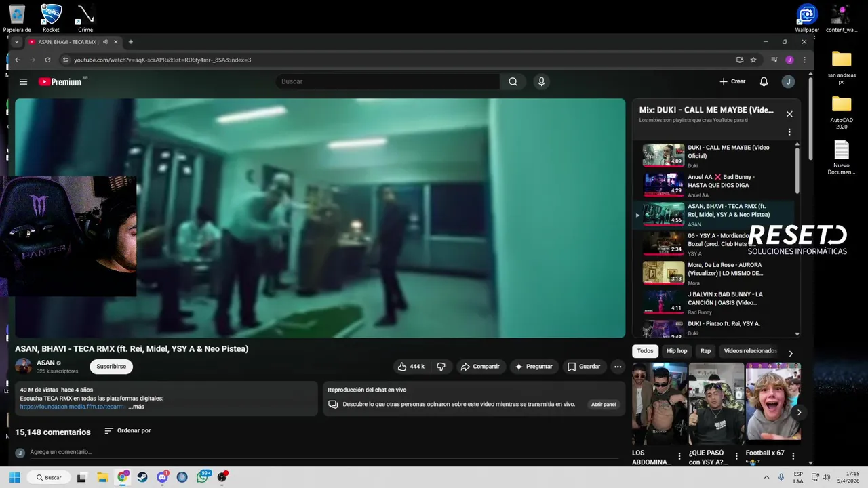Install app icon in address bar
868x488 pixels.
click(x=740, y=60)
